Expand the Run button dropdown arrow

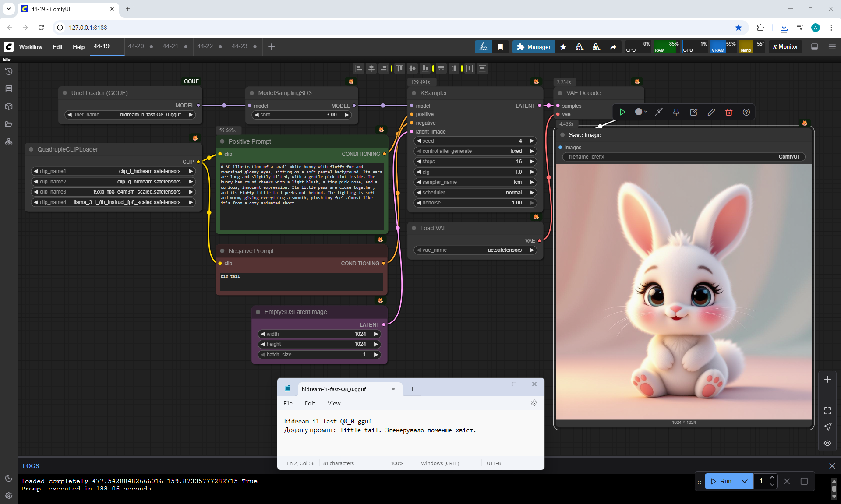point(745,481)
